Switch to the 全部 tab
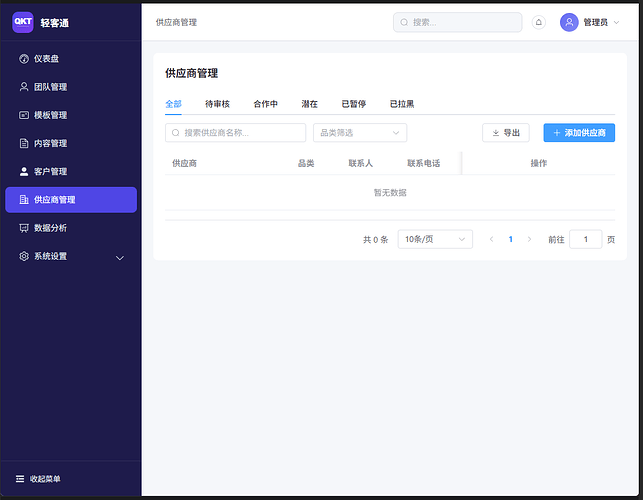643x500 pixels. [x=173, y=104]
